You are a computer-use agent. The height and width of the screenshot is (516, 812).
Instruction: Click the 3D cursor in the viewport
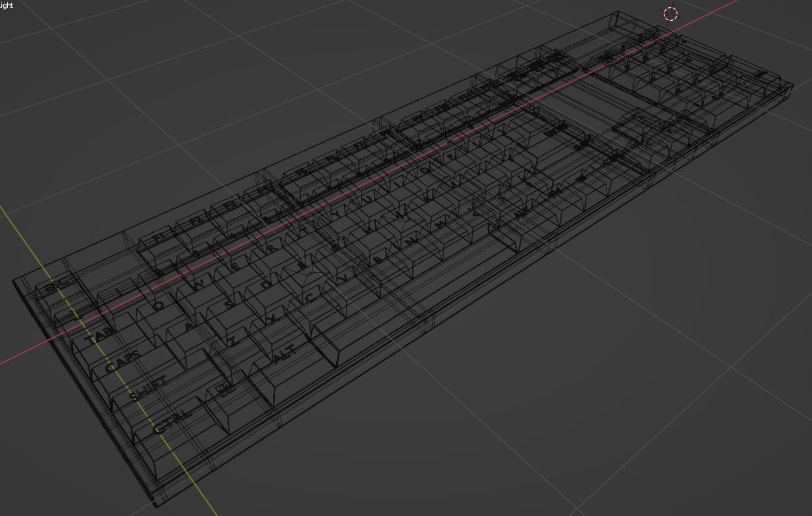coord(670,14)
